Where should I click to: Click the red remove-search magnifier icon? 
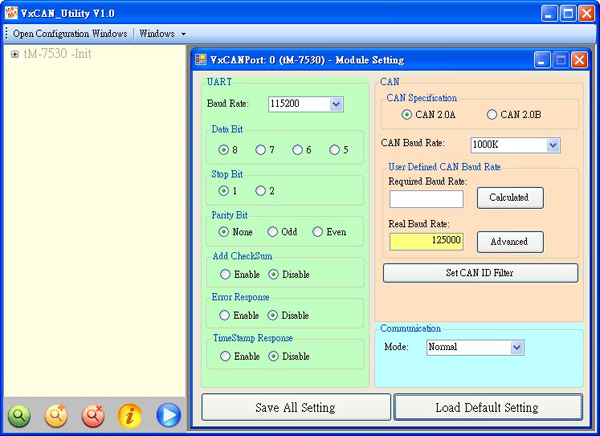click(93, 415)
